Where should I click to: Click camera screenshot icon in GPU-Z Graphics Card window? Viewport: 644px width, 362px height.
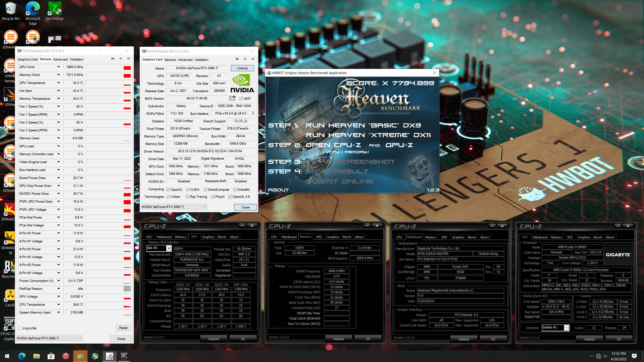point(237,59)
